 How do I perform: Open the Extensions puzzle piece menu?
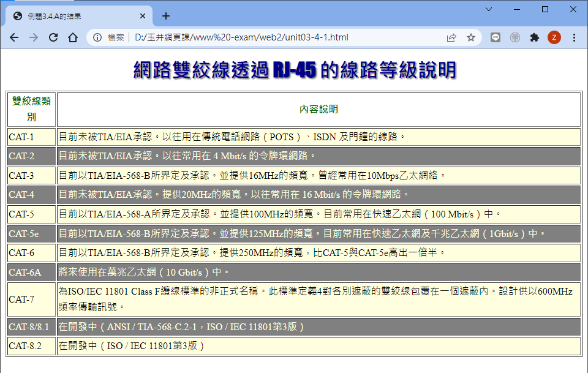pos(535,37)
